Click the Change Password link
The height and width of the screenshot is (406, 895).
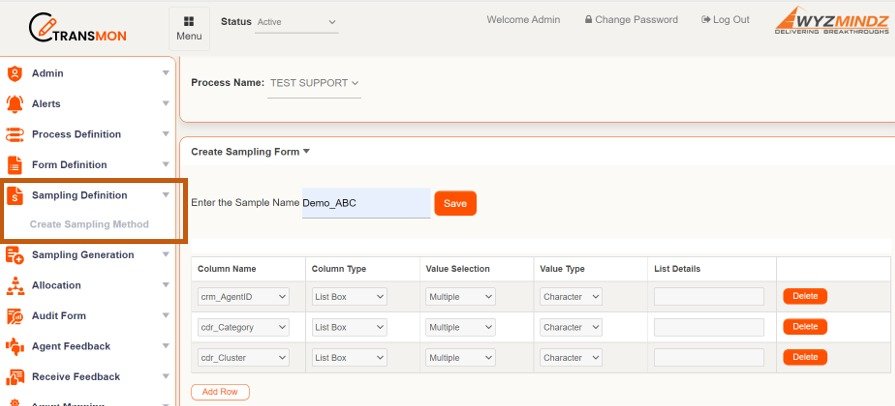(x=631, y=20)
